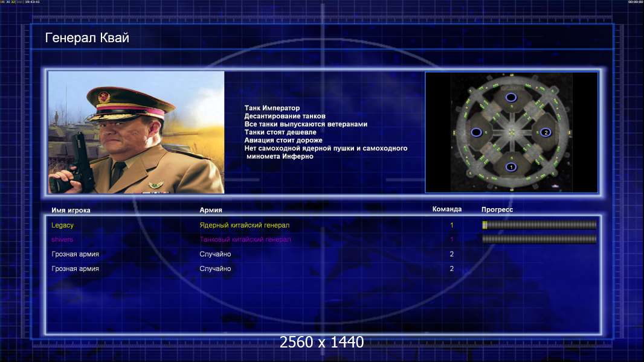Click the Прогресс column header

tap(497, 209)
